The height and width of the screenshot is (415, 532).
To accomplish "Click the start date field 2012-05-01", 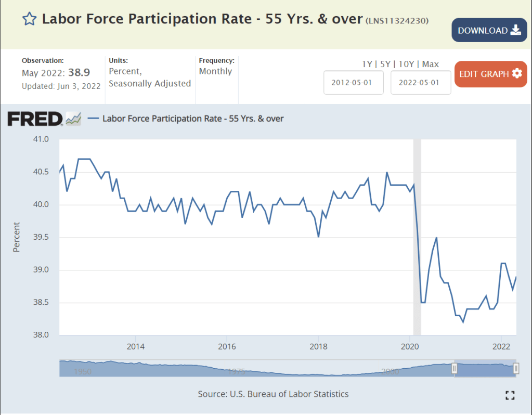I will pyautogui.click(x=354, y=83).
